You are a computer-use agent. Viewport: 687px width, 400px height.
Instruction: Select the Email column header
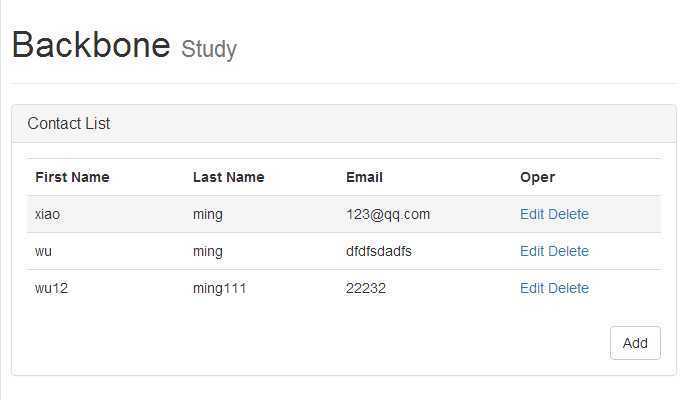[364, 177]
